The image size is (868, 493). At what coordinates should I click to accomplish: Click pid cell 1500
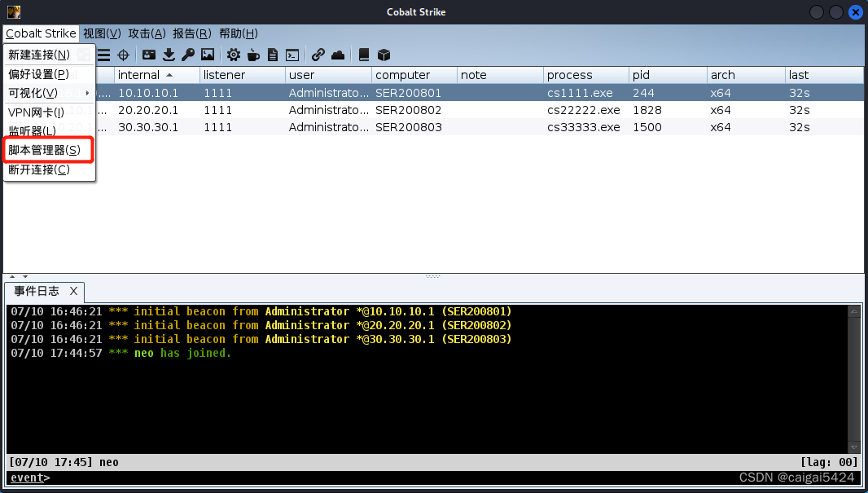click(x=669, y=127)
